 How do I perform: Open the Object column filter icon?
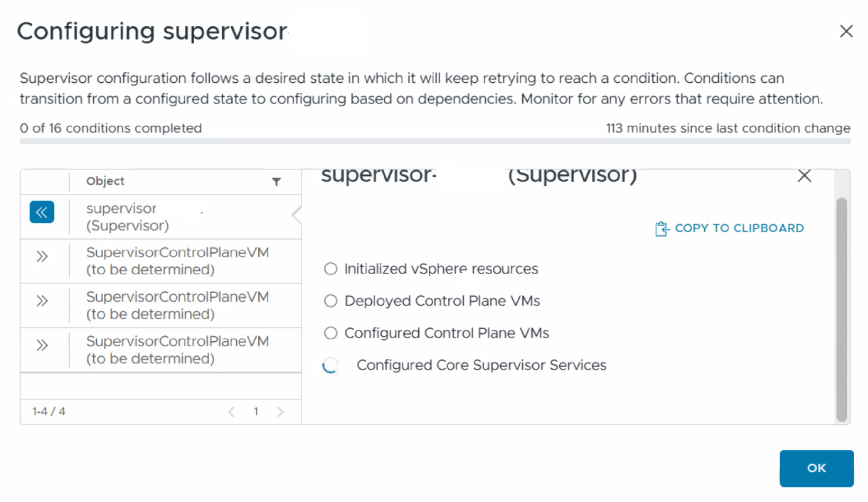276,182
